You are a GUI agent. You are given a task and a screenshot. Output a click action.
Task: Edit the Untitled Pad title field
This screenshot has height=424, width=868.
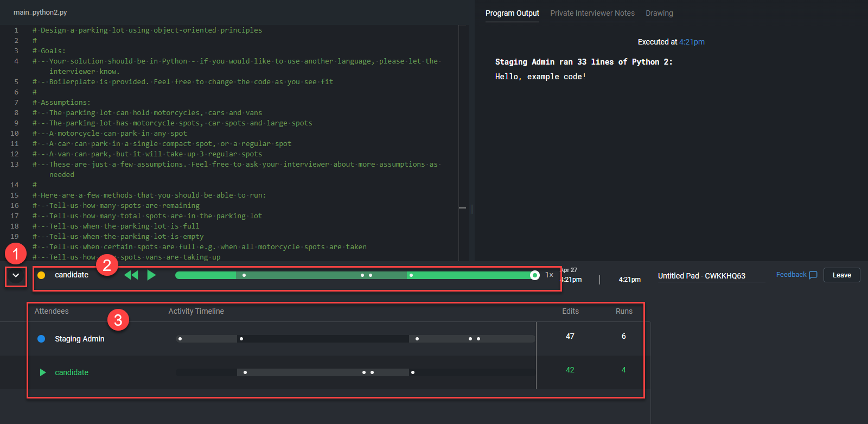(711, 276)
